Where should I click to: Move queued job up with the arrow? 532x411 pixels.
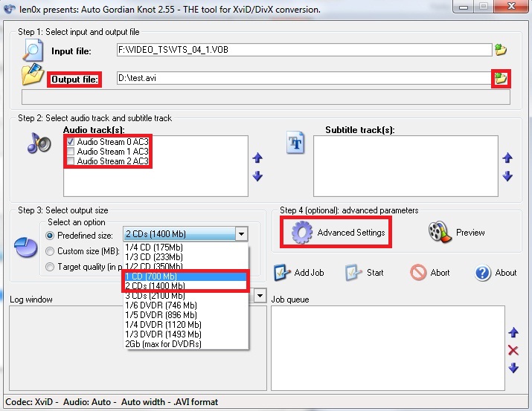click(513, 333)
